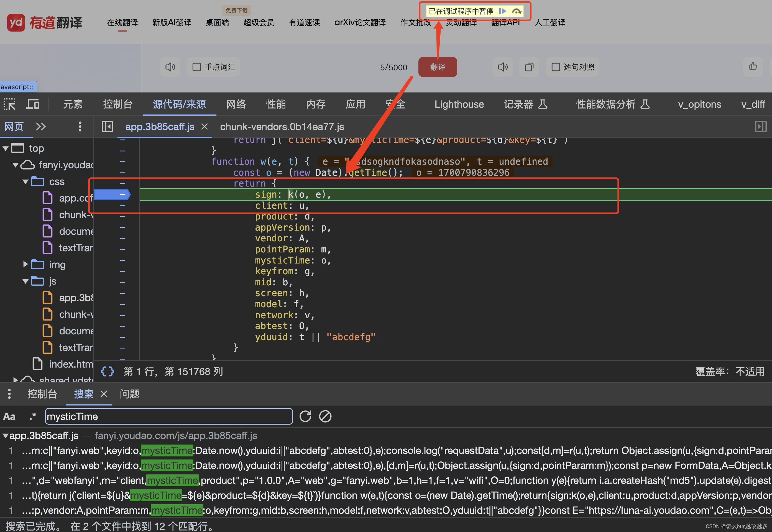Resume script execution in paused debugger overlay
The height and width of the screenshot is (532, 772).
tap(502, 11)
